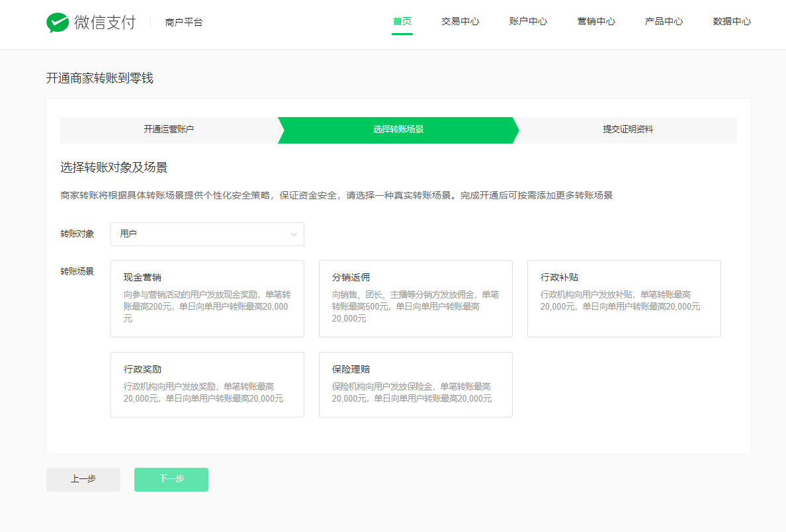Choose the 保险理赔 scenario card

click(x=415, y=384)
